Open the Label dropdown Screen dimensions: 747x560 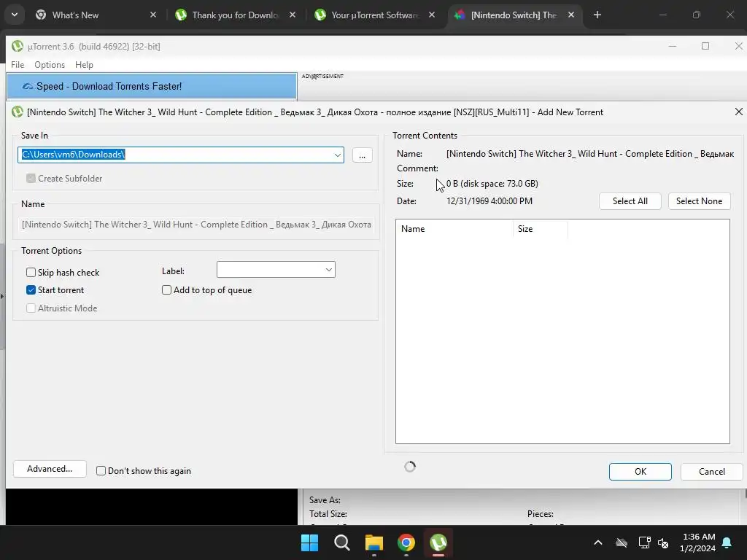coord(276,270)
